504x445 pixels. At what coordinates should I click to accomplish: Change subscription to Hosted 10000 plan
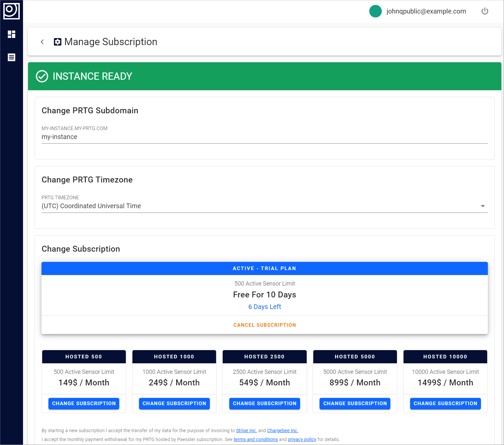[445, 403]
